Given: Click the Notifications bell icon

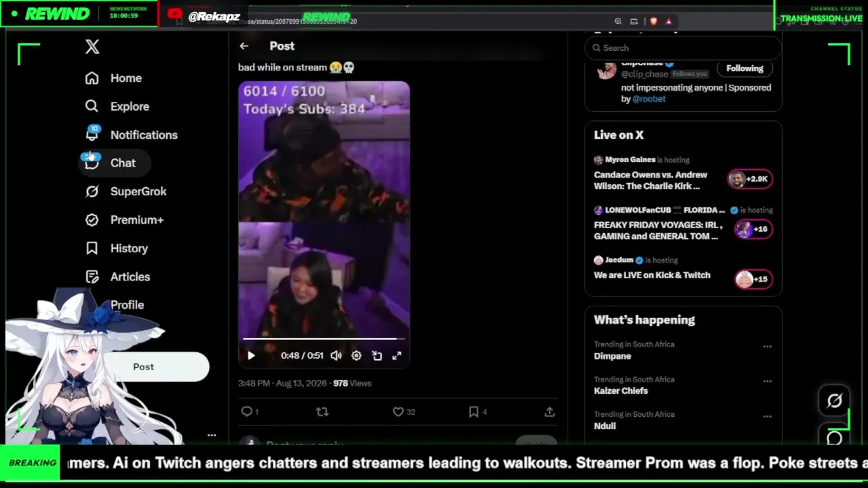Looking at the screenshot, I should [92, 135].
